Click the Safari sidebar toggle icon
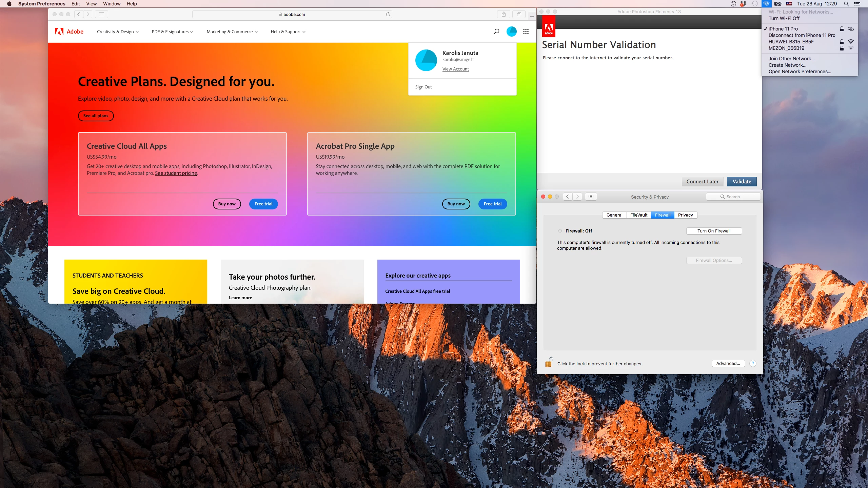The width and height of the screenshot is (868, 488). tap(101, 14)
